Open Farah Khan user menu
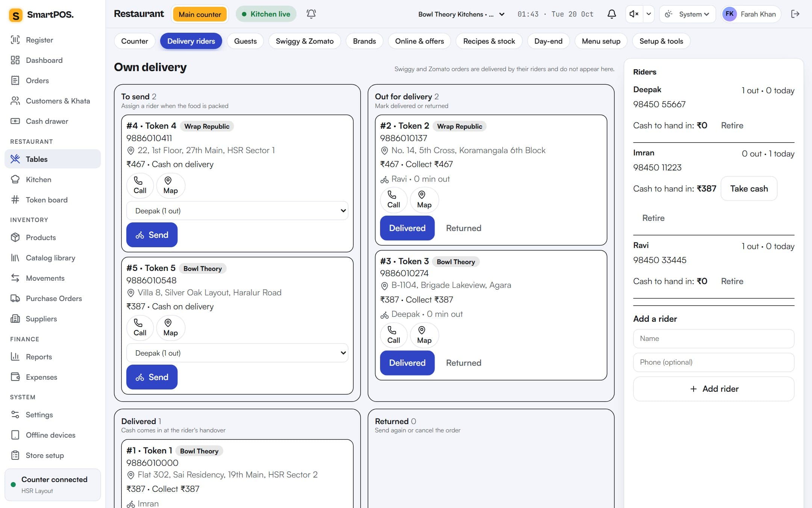 (x=751, y=14)
